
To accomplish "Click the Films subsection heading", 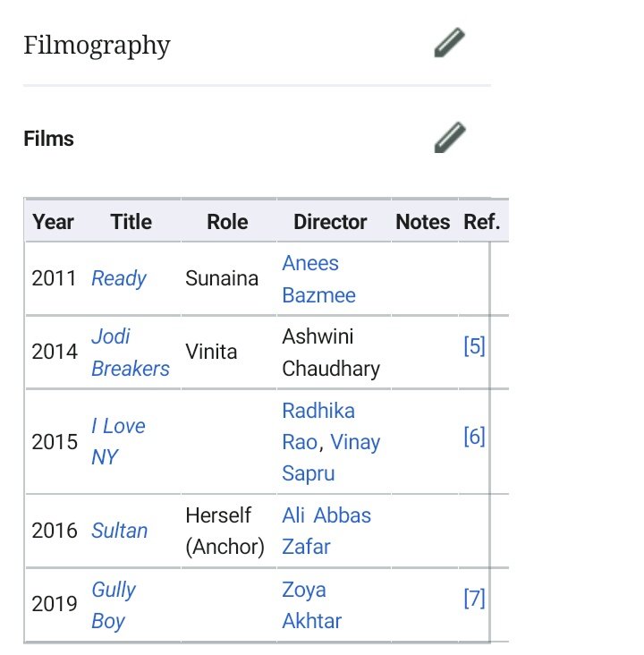I will (49, 139).
